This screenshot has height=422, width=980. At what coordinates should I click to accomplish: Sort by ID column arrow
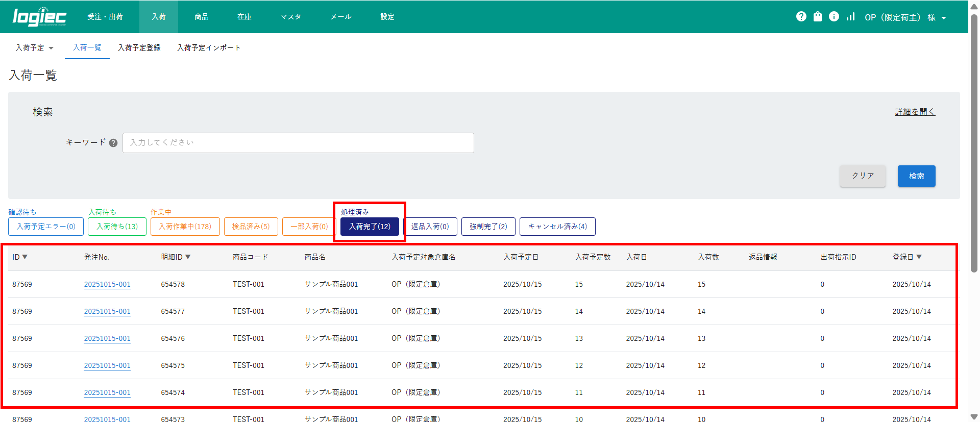tap(24, 257)
